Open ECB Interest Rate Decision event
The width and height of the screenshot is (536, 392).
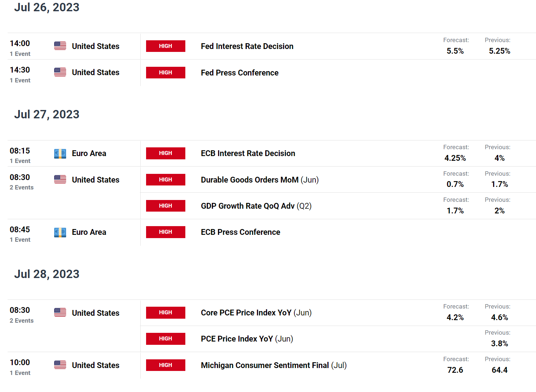tap(248, 153)
